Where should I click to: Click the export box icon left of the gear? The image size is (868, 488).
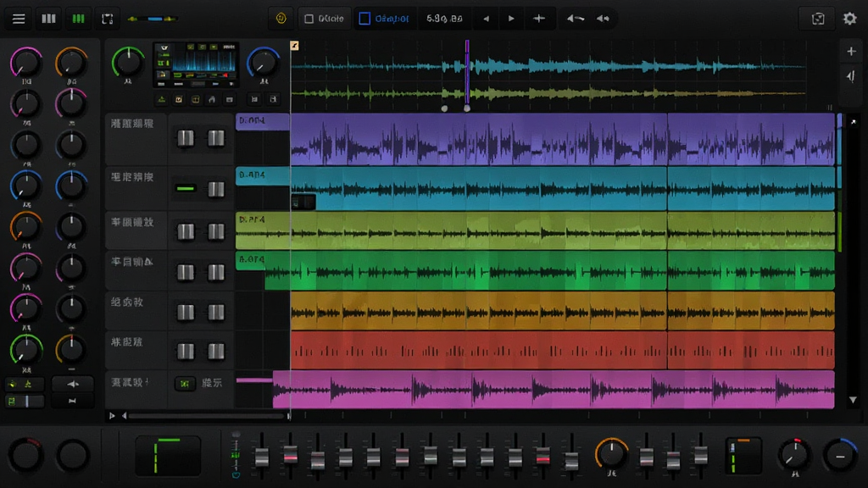click(818, 19)
